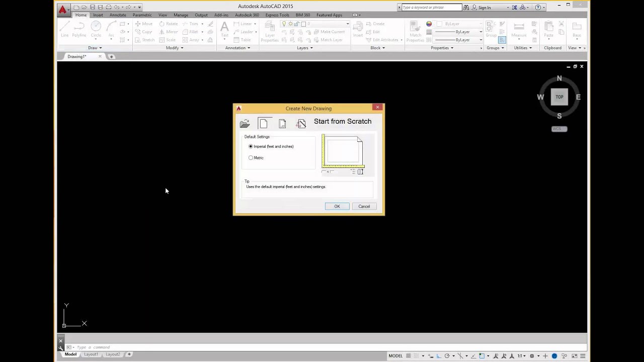The image size is (644, 362).
Task: Select the Line tool in Draw panel
Action: click(64, 29)
